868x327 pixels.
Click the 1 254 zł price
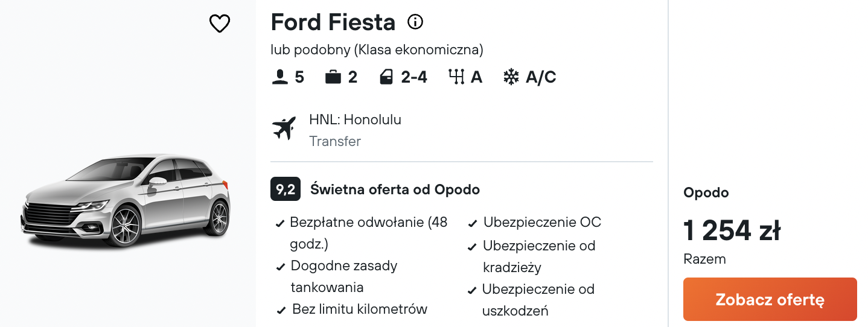[732, 230]
